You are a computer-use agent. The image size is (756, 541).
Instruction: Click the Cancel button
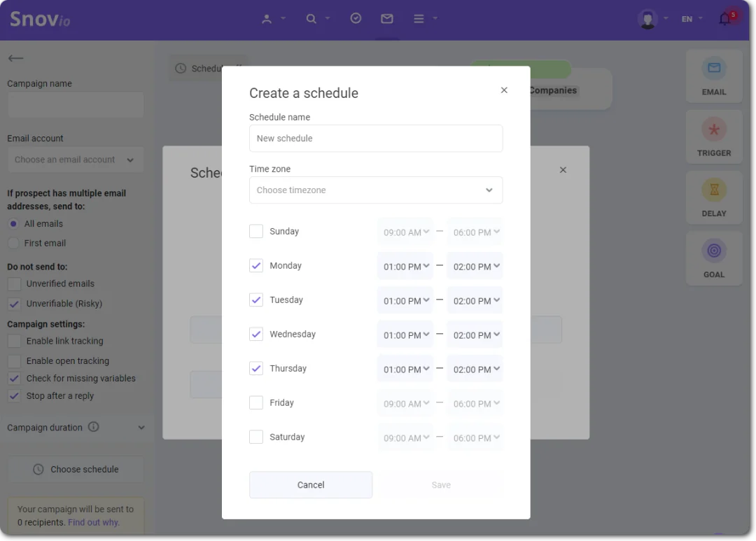pyautogui.click(x=311, y=484)
